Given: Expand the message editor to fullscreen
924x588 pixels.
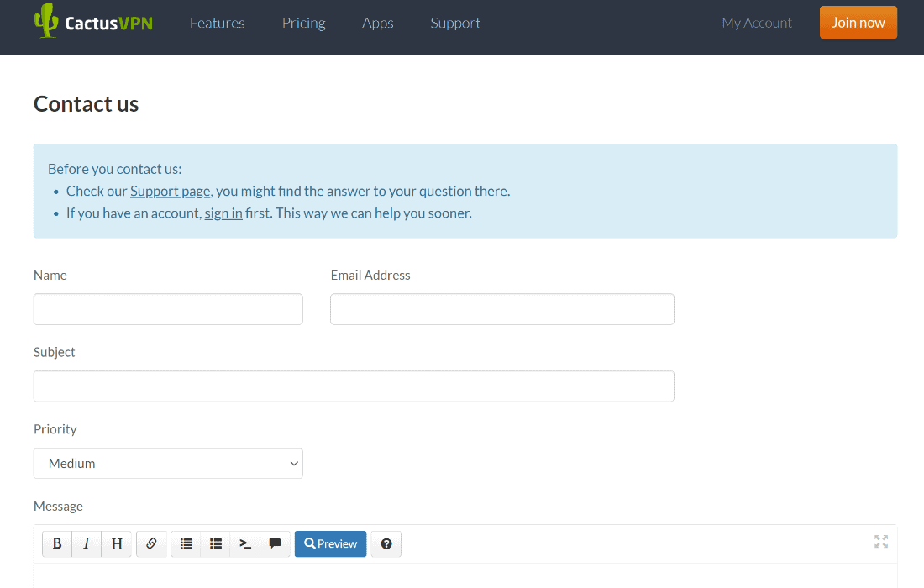Looking at the screenshot, I should [x=880, y=542].
